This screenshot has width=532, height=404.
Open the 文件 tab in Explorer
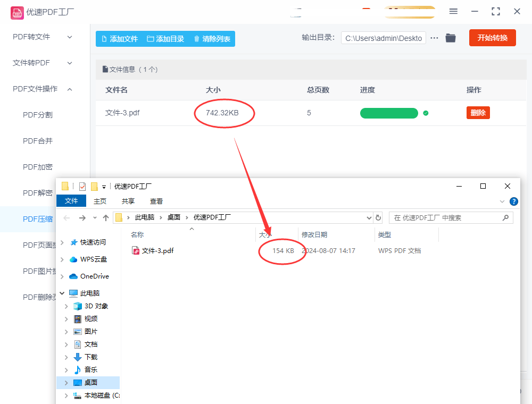tap(71, 201)
